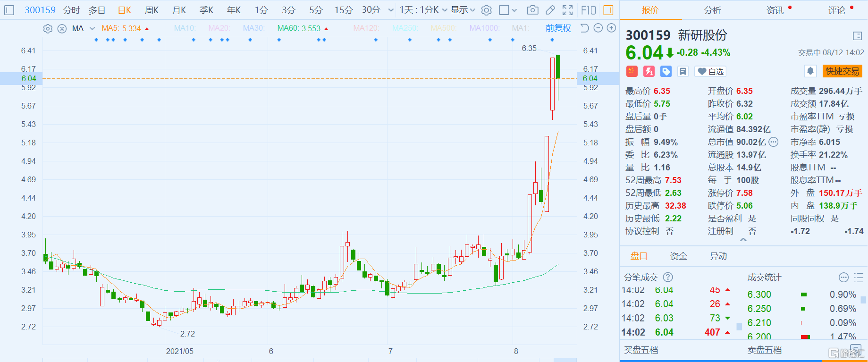Take a chart screenshot with camera icon
Image resolution: width=868 pixels, height=362 pixels.
click(532, 10)
